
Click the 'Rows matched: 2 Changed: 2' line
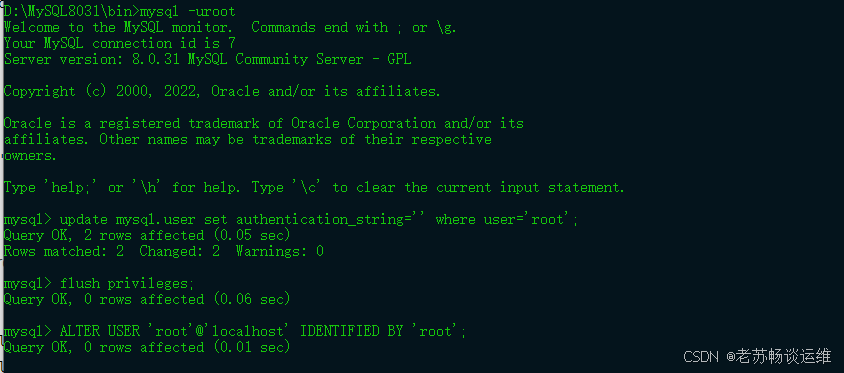coord(112,251)
